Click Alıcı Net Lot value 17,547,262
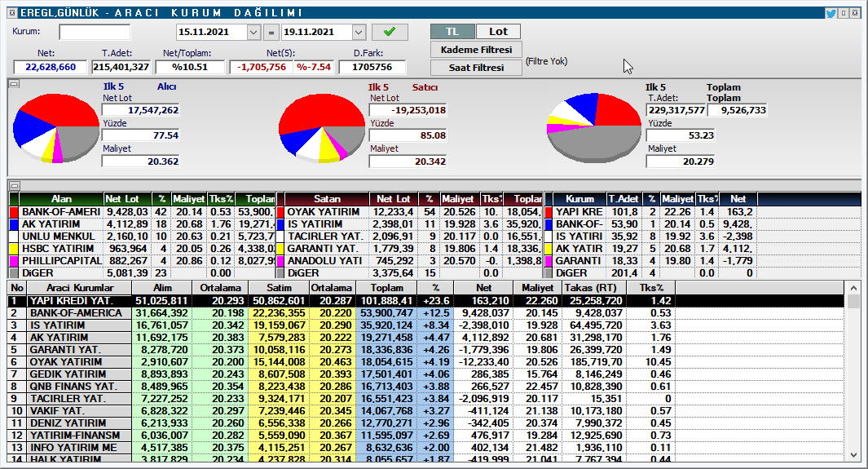 click(x=141, y=110)
